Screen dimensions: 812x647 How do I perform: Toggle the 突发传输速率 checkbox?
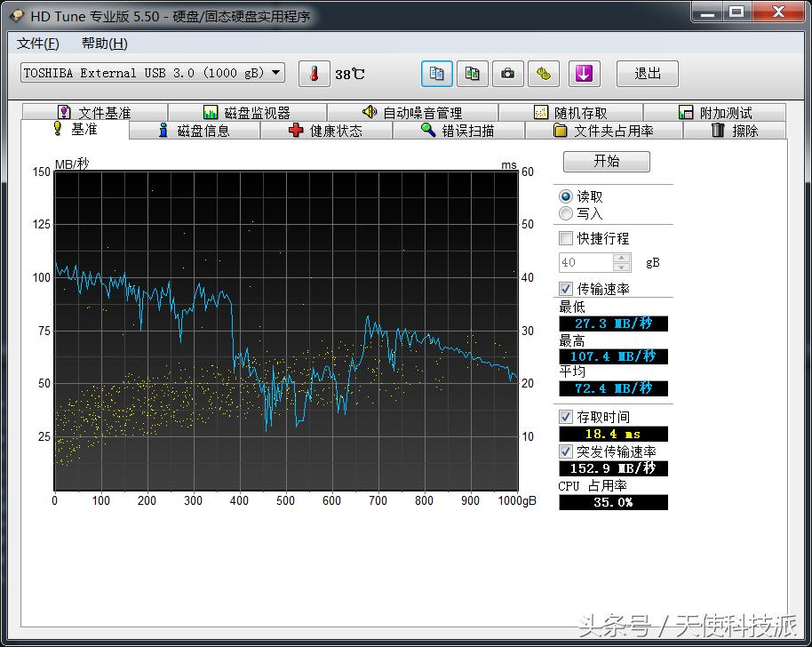pyautogui.click(x=566, y=451)
